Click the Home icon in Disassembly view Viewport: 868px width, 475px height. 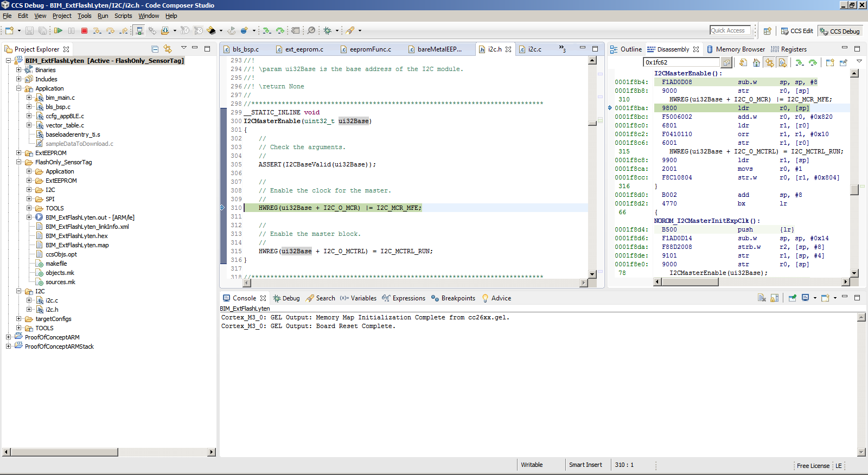[756, 62]
